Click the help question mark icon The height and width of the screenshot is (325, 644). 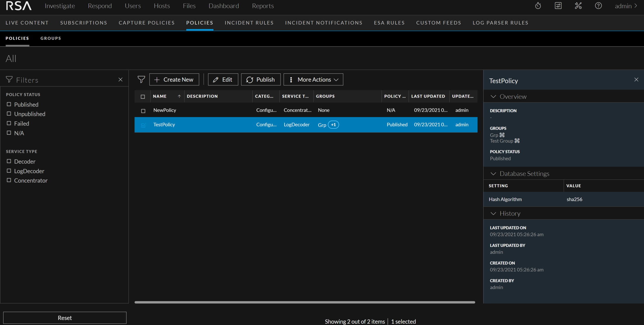tap(598, 6)
